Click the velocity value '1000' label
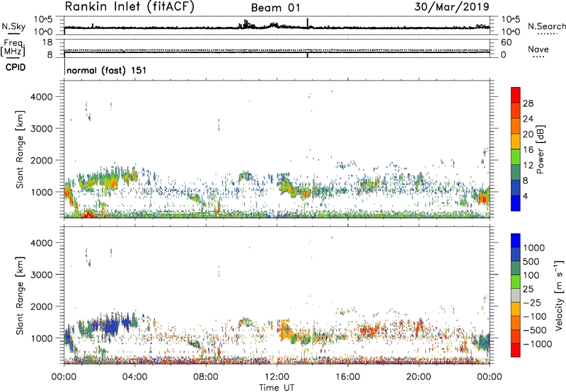 coord(534,248)
